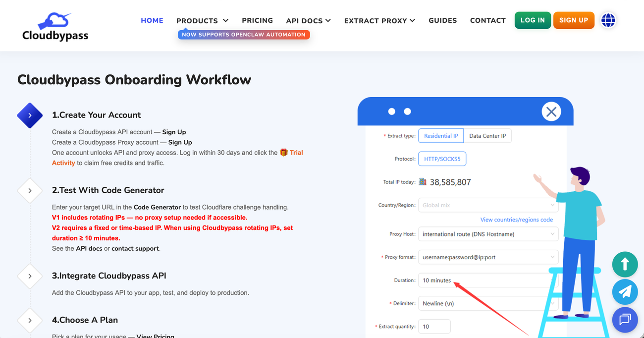Open the Proxy format dropdown
644x338 pixels.
click(x=488, y=257)
